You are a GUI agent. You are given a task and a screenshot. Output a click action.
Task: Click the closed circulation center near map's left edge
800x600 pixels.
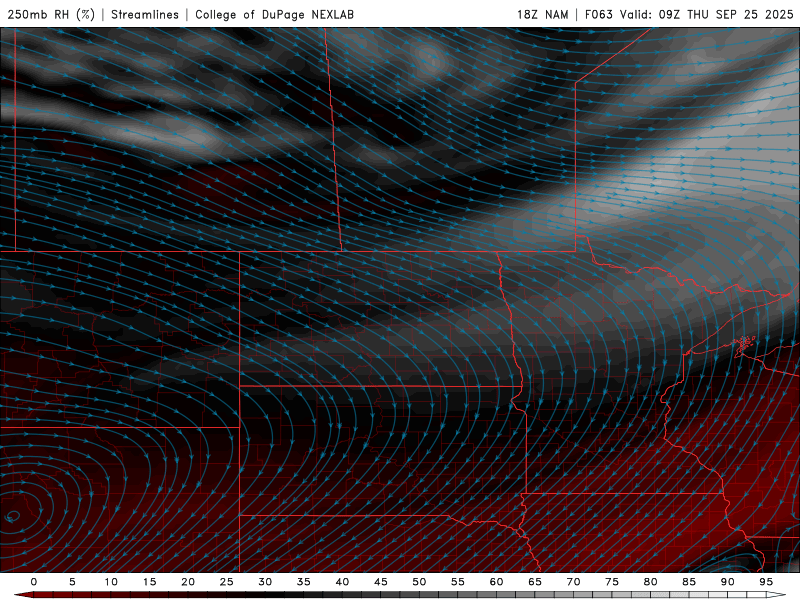(x=12, y=517)
